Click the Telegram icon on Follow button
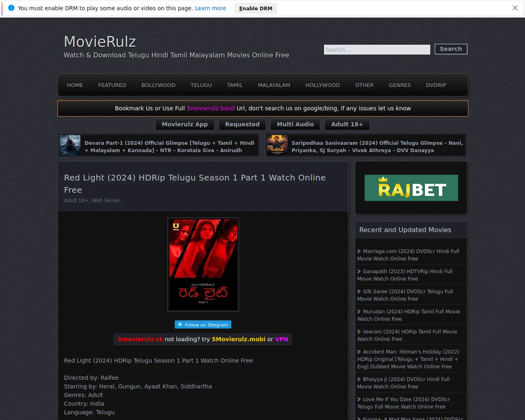This screenshot has height=420, width=525. pyautogui.click(x=180, y=324)
